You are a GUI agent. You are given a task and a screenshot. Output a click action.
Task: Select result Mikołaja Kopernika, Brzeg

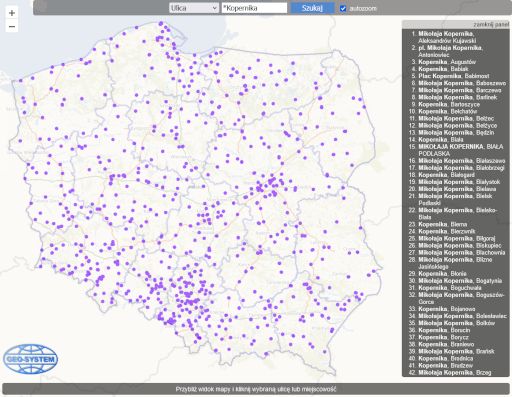[x=455, y=373]
